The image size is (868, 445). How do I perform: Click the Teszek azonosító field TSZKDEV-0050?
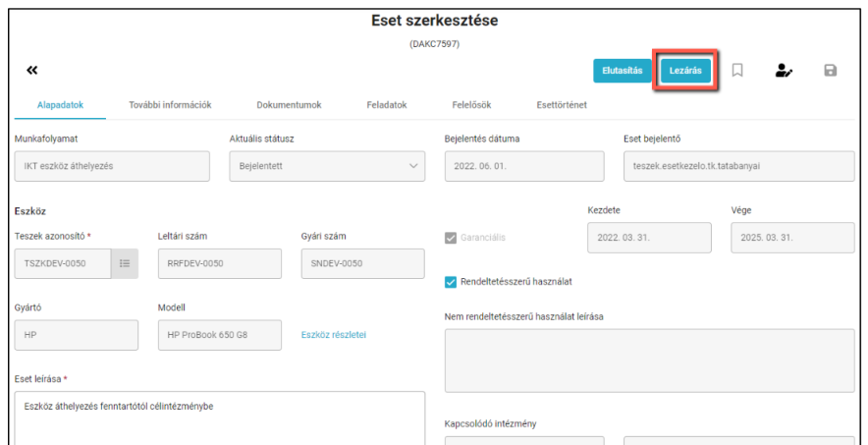[x=63, y=263]
